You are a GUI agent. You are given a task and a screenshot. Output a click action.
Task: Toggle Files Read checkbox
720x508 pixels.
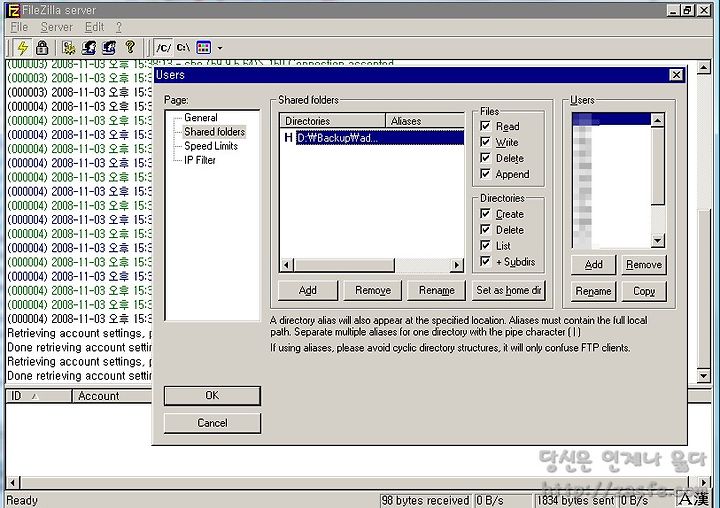[485, 126]
